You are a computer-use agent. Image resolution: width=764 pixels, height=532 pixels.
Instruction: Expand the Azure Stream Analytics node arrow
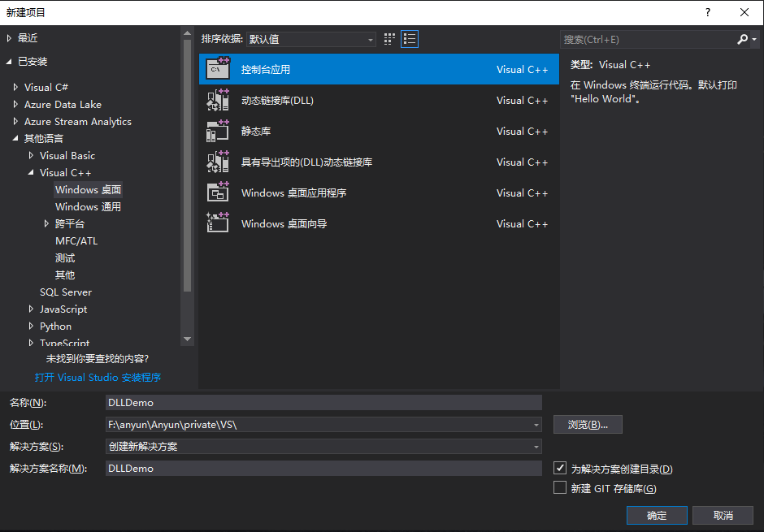click(15, 121)
